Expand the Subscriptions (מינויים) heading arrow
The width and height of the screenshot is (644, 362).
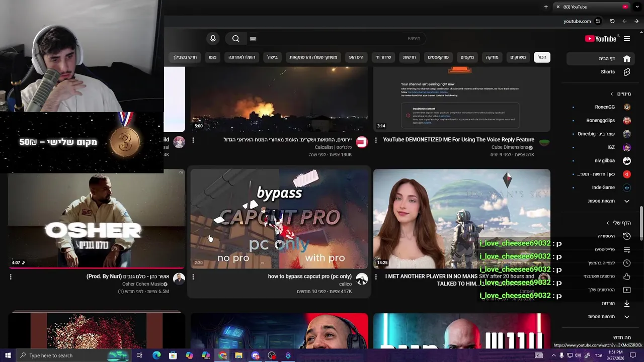coord(612,94)
